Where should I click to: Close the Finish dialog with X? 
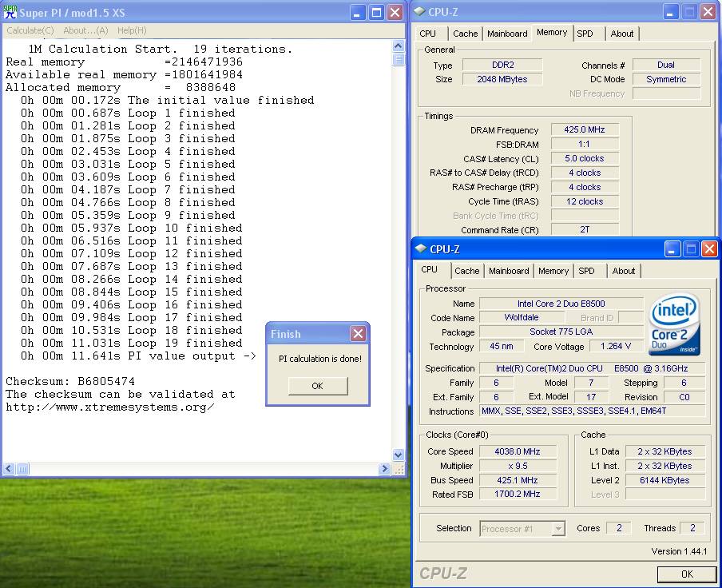tap(359, 333)
